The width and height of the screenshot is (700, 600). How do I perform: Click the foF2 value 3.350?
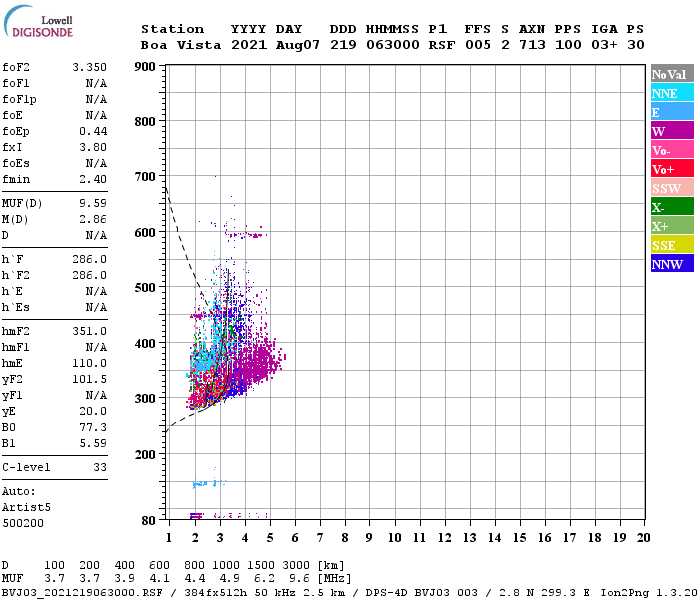tap(89, 67)
